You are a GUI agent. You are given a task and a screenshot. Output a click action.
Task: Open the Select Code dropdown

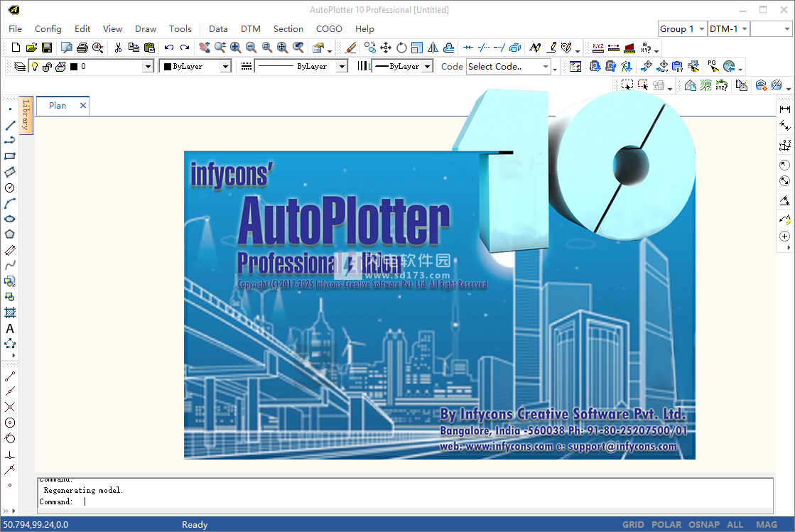pyautogui.click(x=509, y=66)
